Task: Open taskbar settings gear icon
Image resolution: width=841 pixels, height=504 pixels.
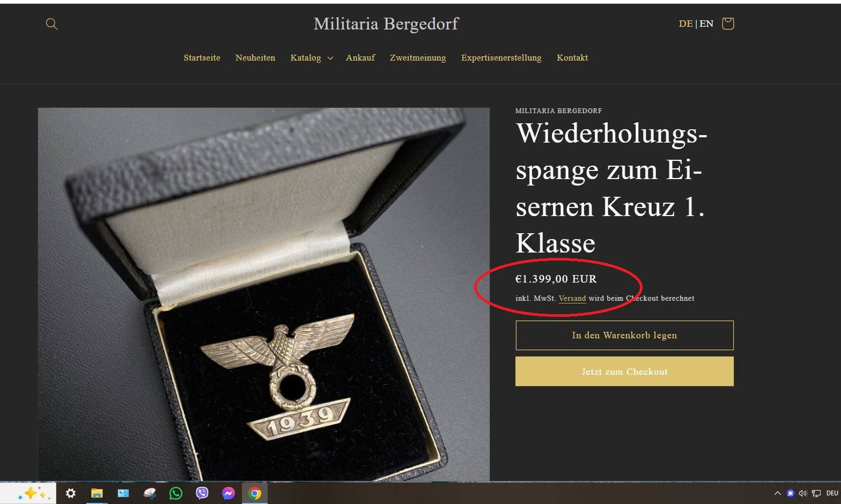Action: (x=70, y=493)
